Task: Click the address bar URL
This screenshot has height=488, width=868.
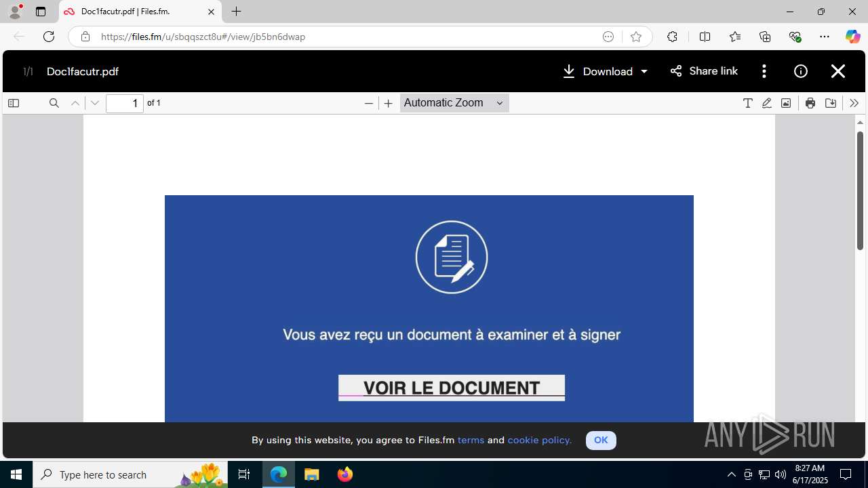Action: tap(203, 37)
